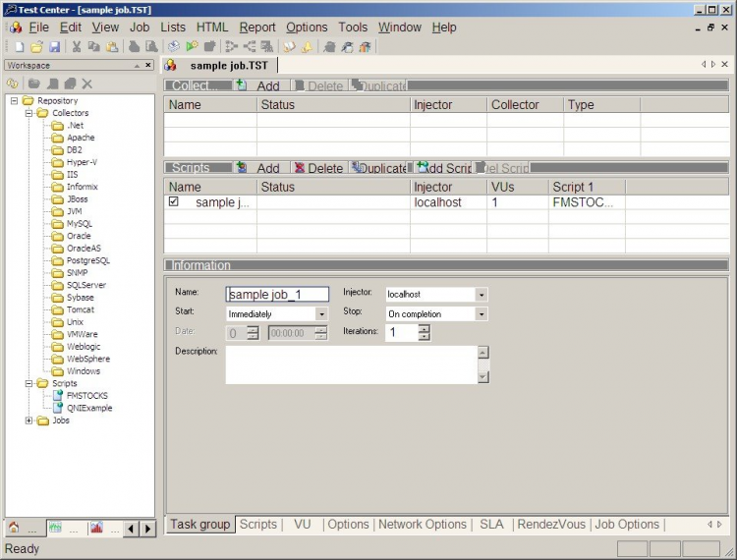Viewport: 737px width, 560px height.
Task: Switch to the Network Options tab
Action: point(423,525)
